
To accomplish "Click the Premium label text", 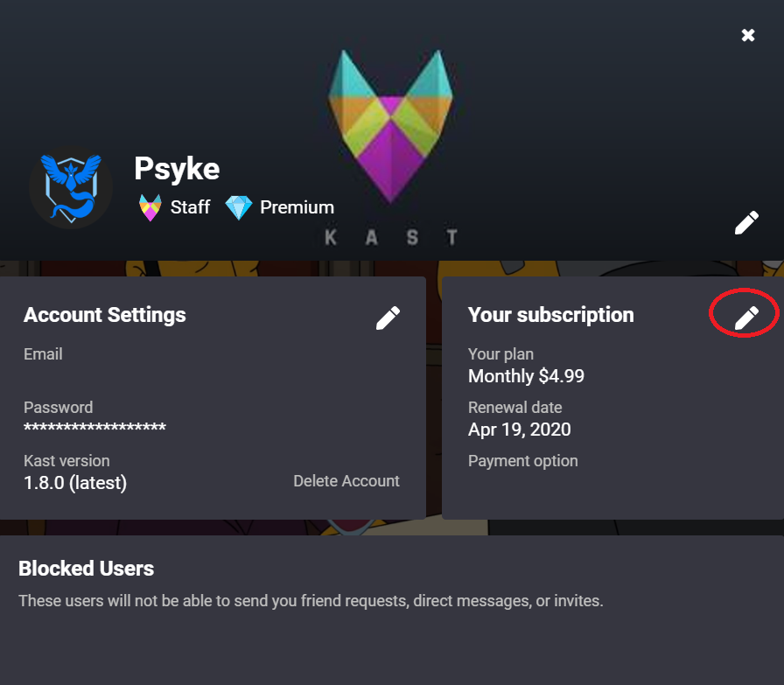I will 297,207.
